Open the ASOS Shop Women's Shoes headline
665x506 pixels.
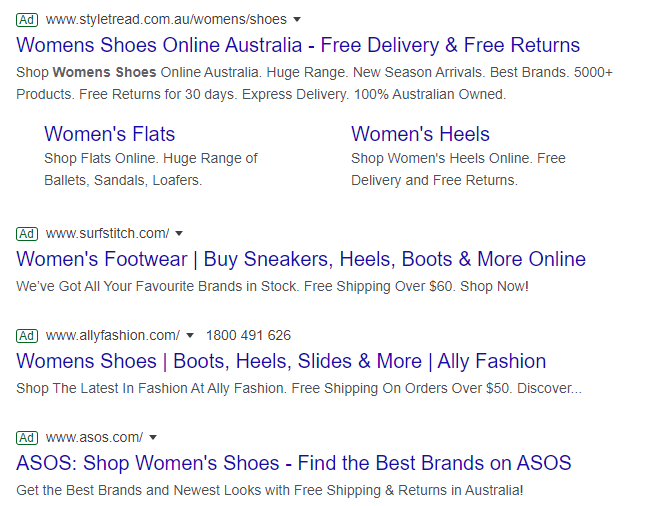tap(294, 463)
